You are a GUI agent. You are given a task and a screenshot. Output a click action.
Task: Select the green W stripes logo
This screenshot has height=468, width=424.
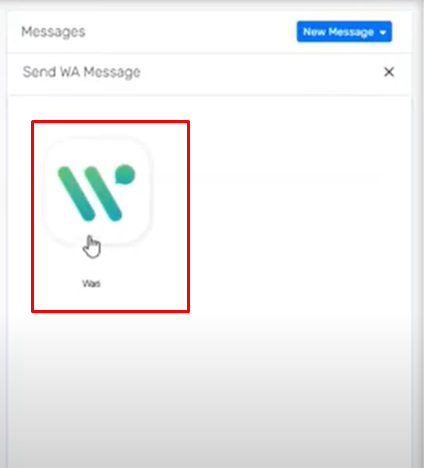[89, 193]
